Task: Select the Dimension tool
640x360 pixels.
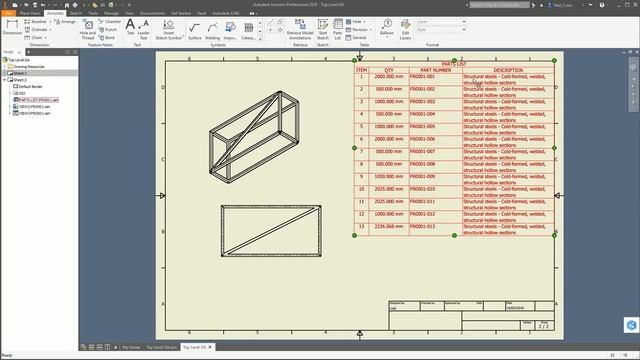Action: (x=12, y=27)
